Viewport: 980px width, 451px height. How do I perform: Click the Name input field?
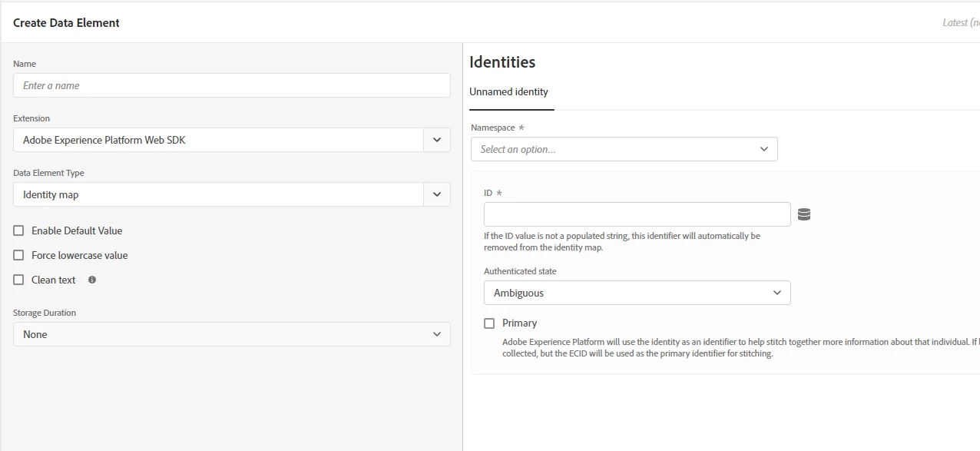231,85
